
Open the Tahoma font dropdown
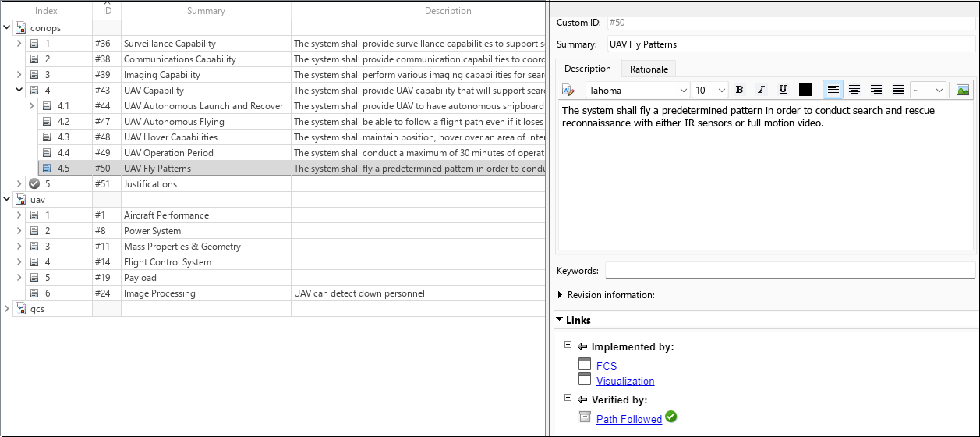[x=638, y=90]
